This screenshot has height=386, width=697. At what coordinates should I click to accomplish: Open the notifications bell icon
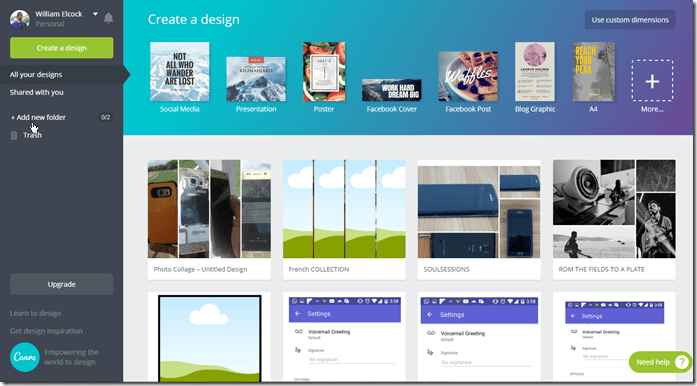pyautogui.click(x=108, y=18)
